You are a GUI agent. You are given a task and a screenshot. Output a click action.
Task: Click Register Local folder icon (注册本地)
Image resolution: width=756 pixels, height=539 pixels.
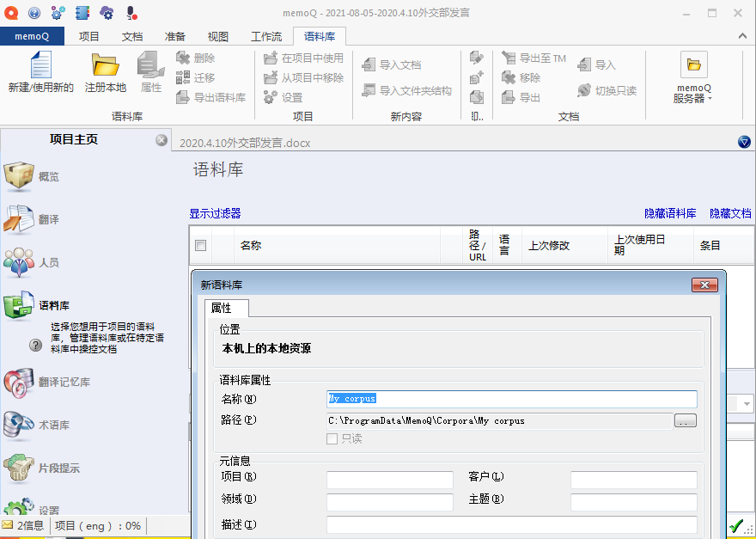[x=106, y=72]
